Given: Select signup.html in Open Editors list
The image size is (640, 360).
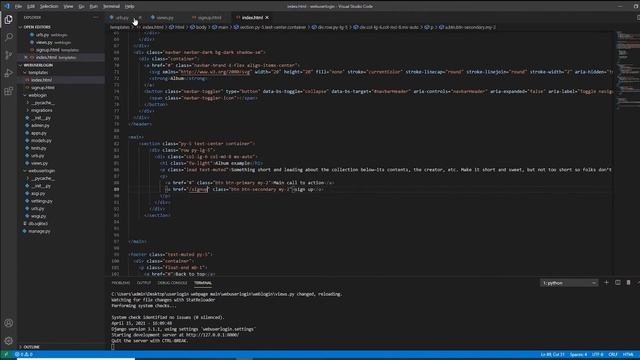Looking at the screenshot, I should [x=47, y=50].
